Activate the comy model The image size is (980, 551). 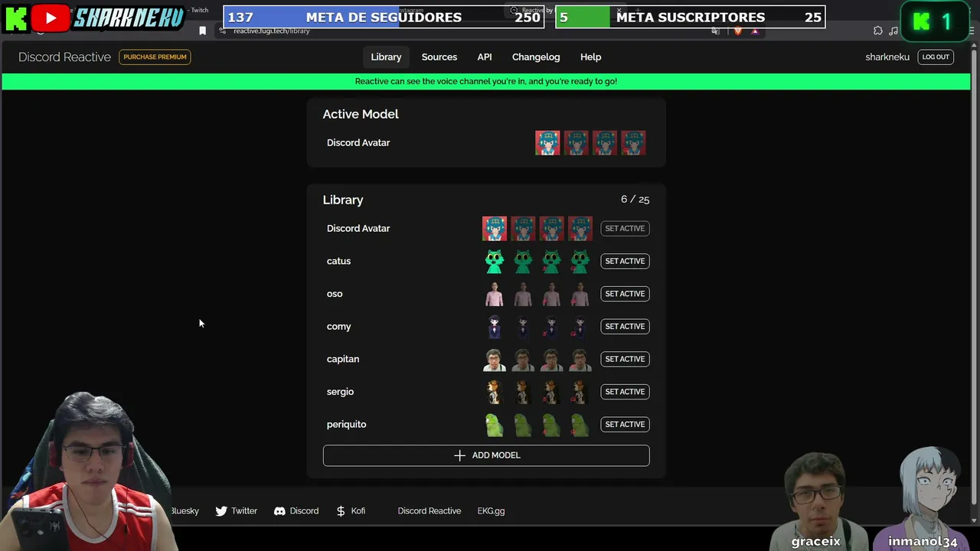tap(625, 326)
